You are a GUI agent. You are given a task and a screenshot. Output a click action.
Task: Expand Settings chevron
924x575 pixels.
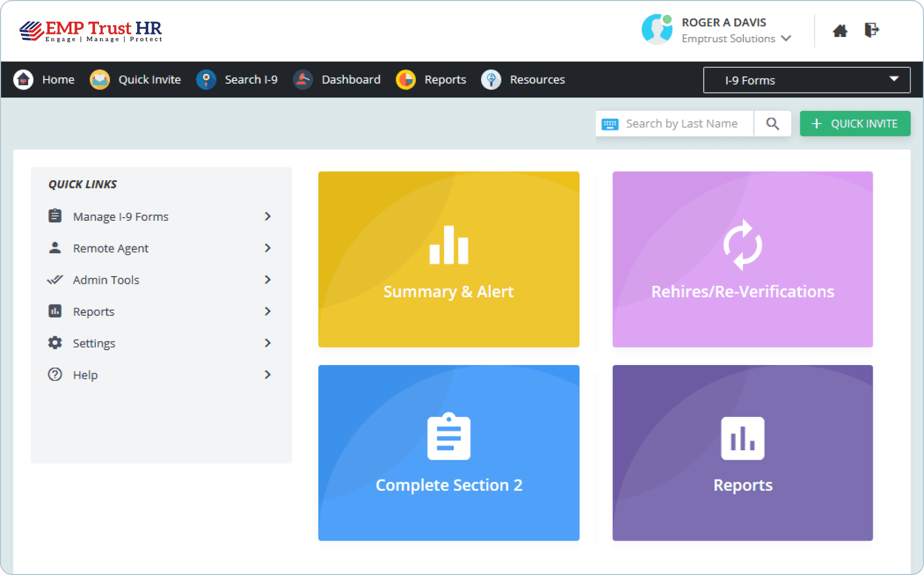(267, 342)
